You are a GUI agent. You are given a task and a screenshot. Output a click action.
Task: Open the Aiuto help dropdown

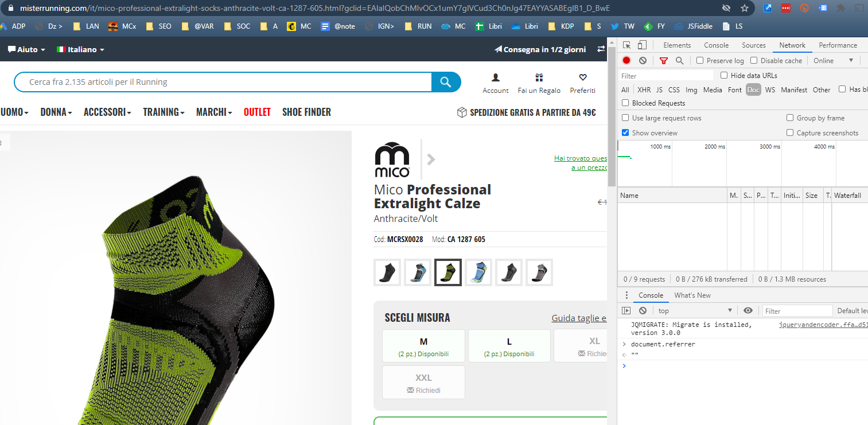point(26,49)
